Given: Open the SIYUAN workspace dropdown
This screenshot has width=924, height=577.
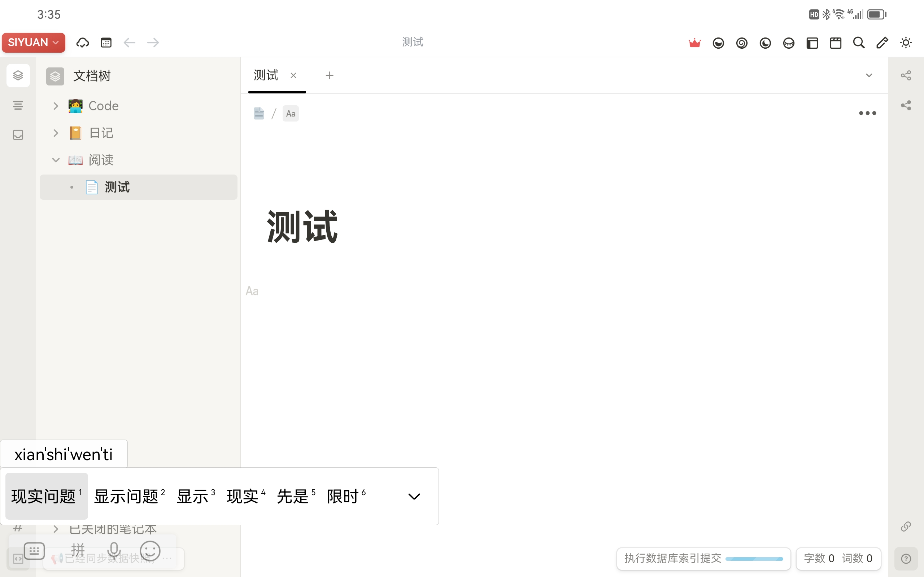Looking at the screenshot, I should point(33,42).
